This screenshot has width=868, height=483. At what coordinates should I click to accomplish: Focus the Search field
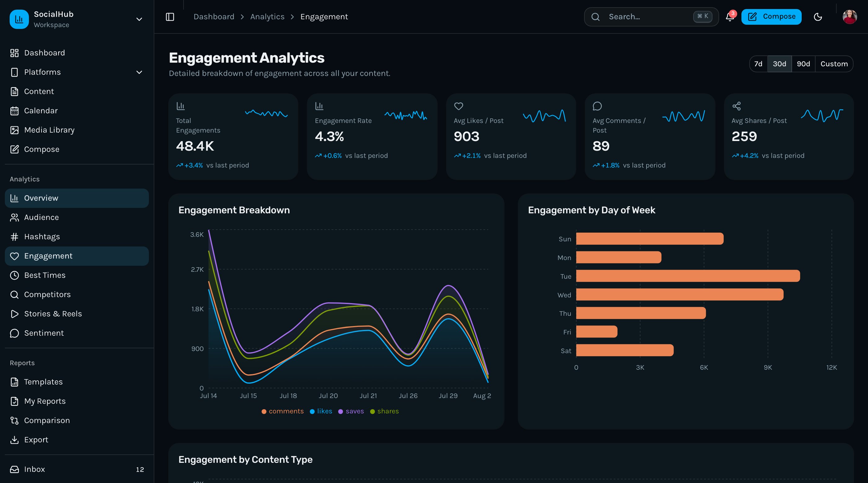pyautogui.click(x=651, y=17)
